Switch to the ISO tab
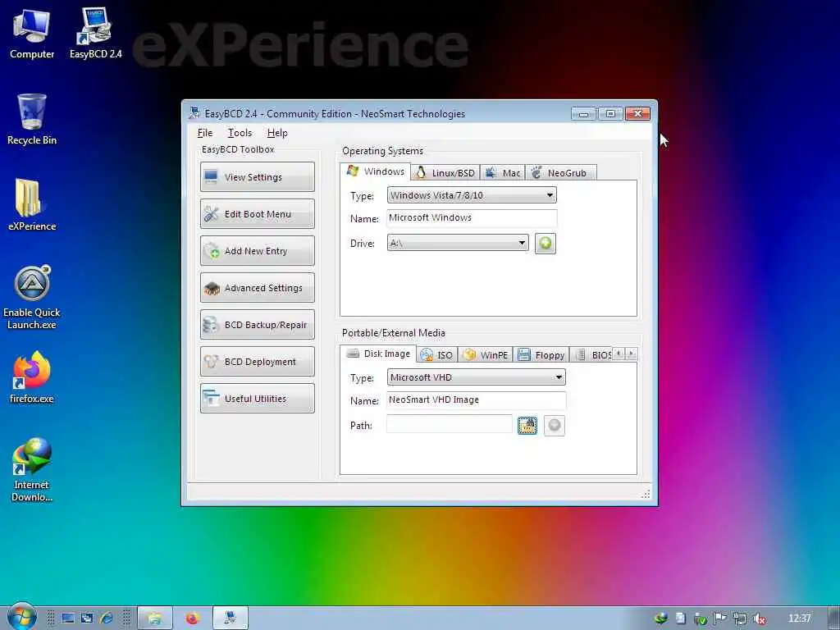Screen dimensions: 840x630 point(436,354)
